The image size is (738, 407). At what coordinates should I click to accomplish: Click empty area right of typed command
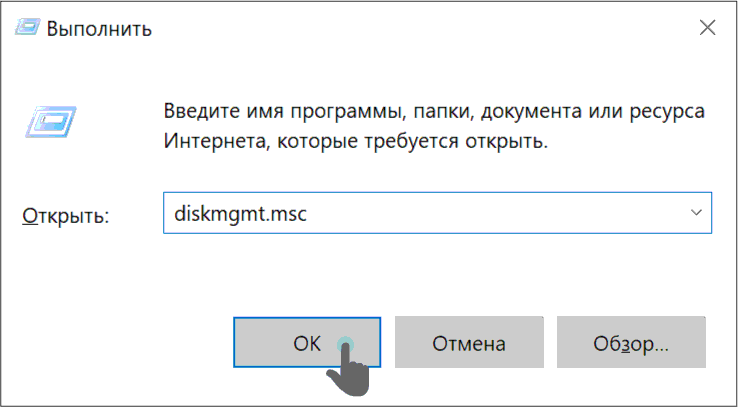coord(494,213)
